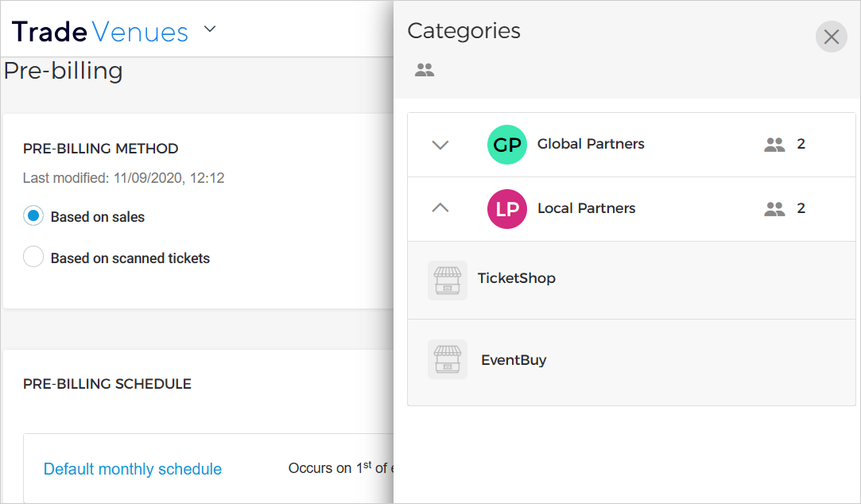Click Local Partners member count icon
Image resolution: width=861 pixels, height=504 pixels.
click(x=774, y=209)
